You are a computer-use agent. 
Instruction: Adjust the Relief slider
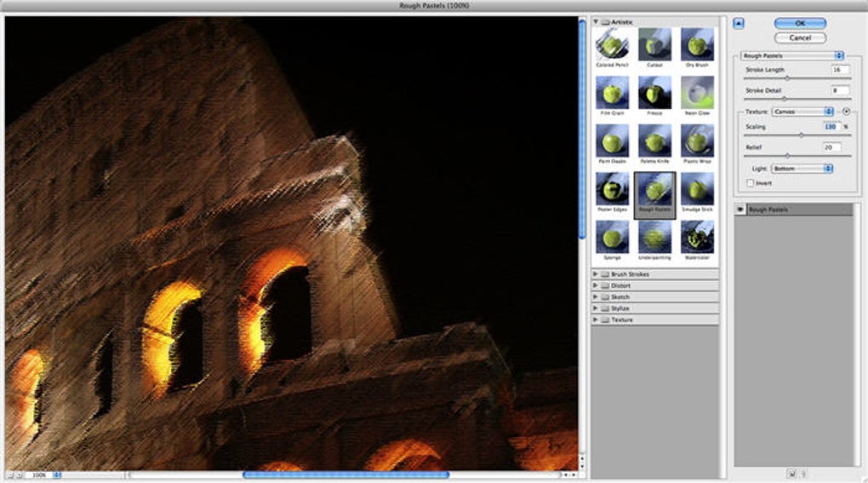click(787, 156)
